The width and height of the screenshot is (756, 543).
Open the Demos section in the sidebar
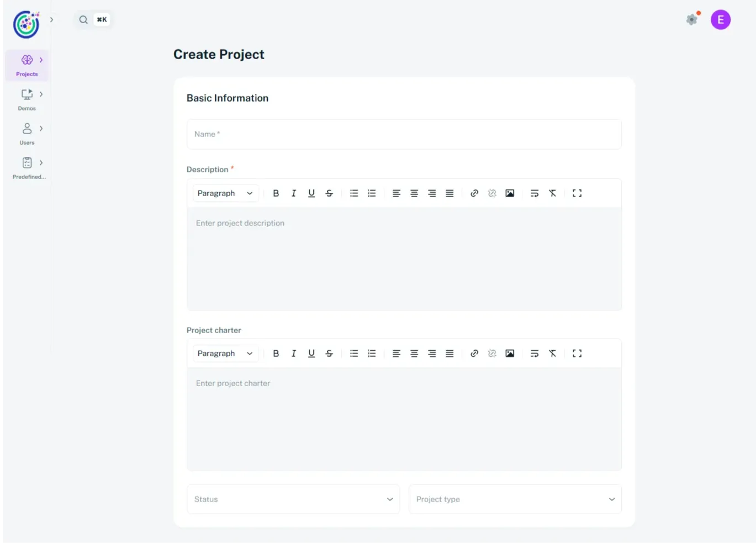[x=27, y=99]
